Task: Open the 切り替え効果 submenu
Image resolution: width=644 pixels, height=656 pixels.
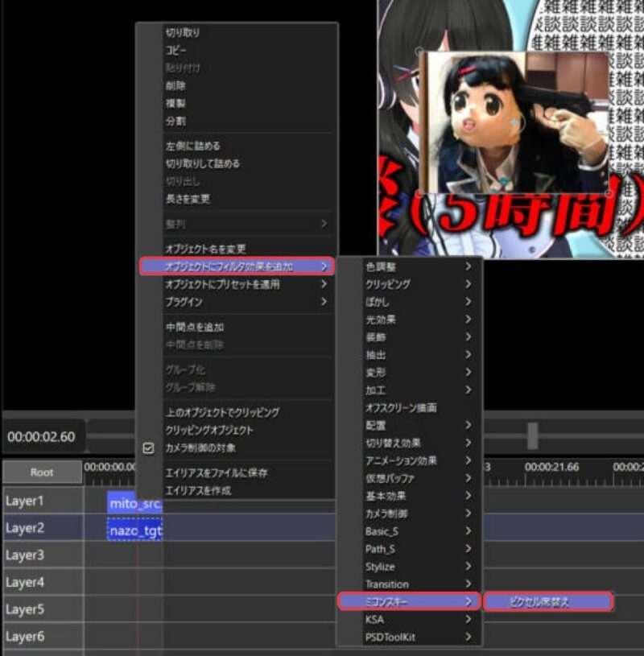Action: click(409, 443)
